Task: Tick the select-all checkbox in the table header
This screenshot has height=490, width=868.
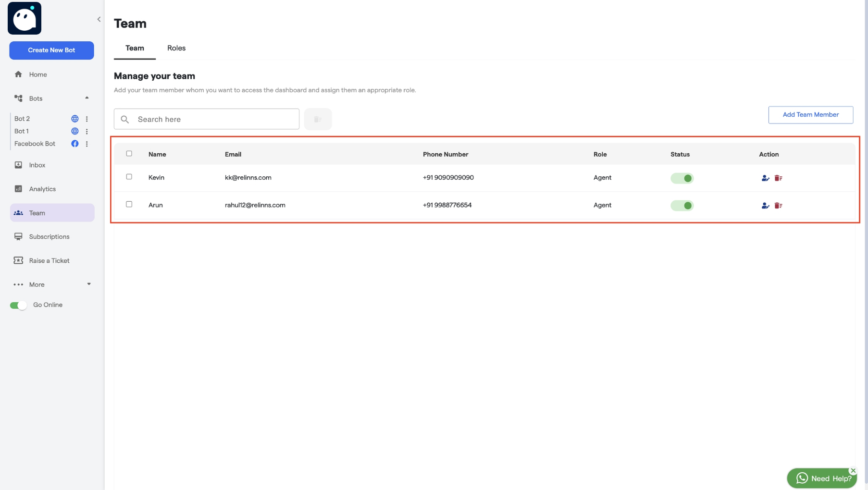Action: [129, 154]
